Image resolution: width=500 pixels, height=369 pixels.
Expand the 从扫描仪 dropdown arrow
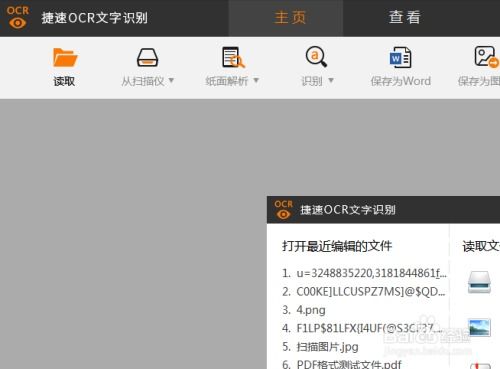point(171,80)
